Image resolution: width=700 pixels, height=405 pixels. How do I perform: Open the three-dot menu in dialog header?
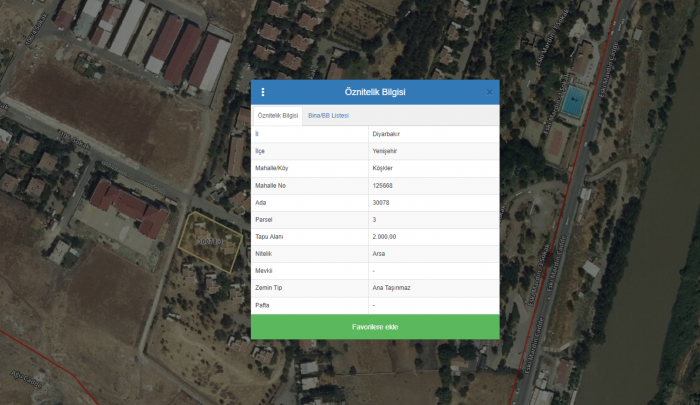[x=263, y=92]
